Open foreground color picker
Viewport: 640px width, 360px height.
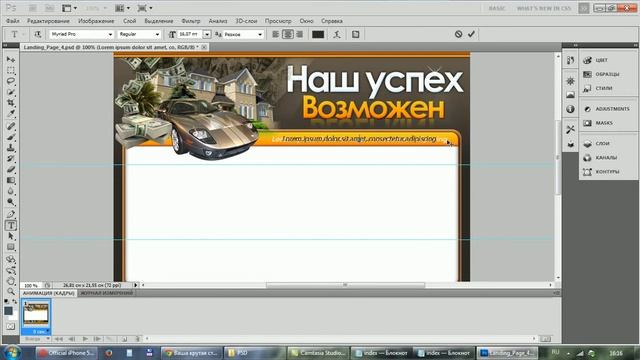(x=8, y=311)
